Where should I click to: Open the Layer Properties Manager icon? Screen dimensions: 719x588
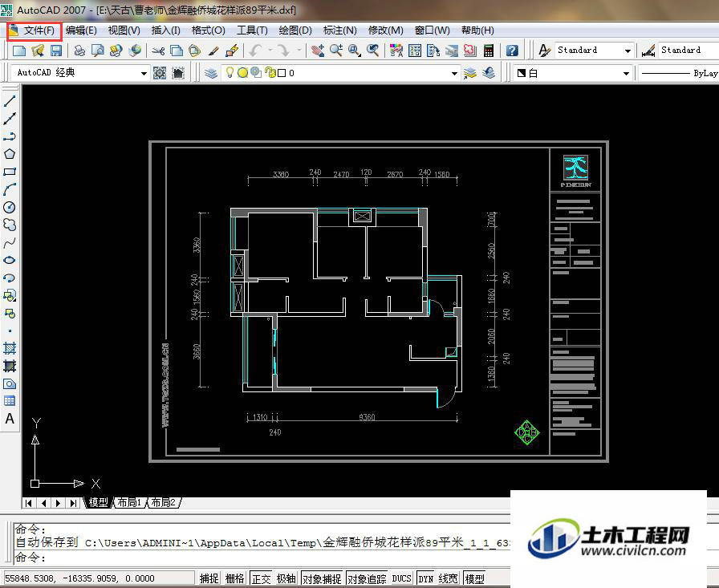coord(211,73)
